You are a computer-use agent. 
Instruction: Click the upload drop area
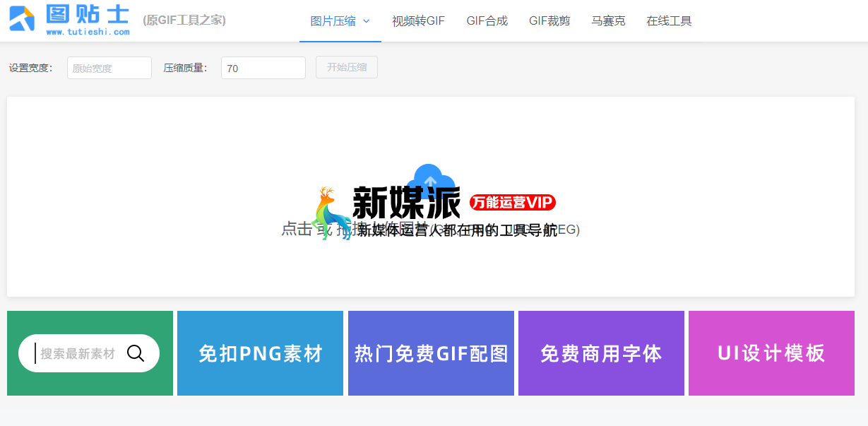(431, 196)
